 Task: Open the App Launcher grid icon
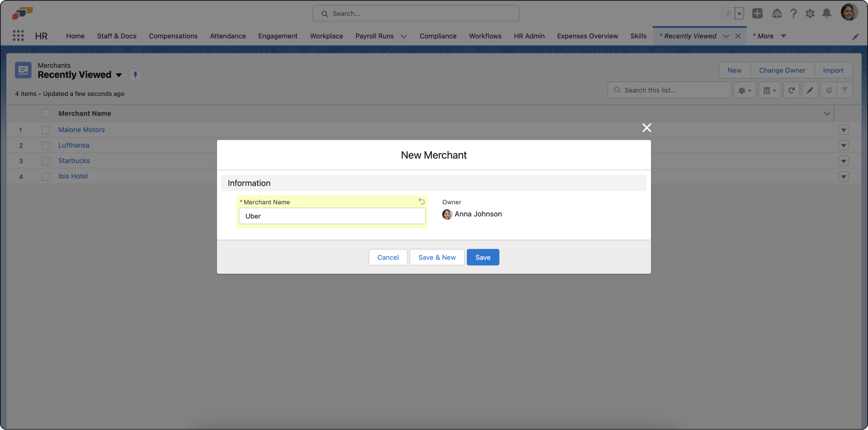tap(18, 36)
